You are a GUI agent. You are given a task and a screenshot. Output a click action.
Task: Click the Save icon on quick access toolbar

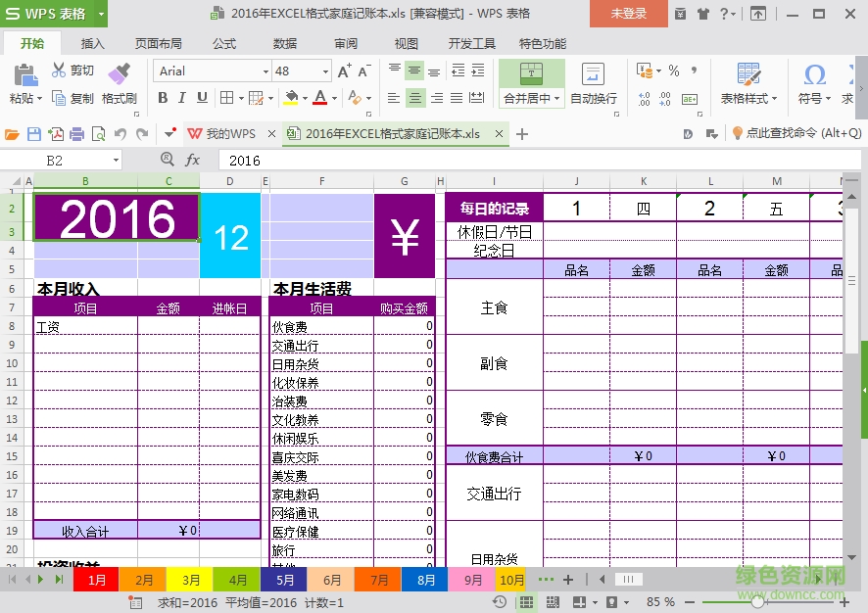32,132
